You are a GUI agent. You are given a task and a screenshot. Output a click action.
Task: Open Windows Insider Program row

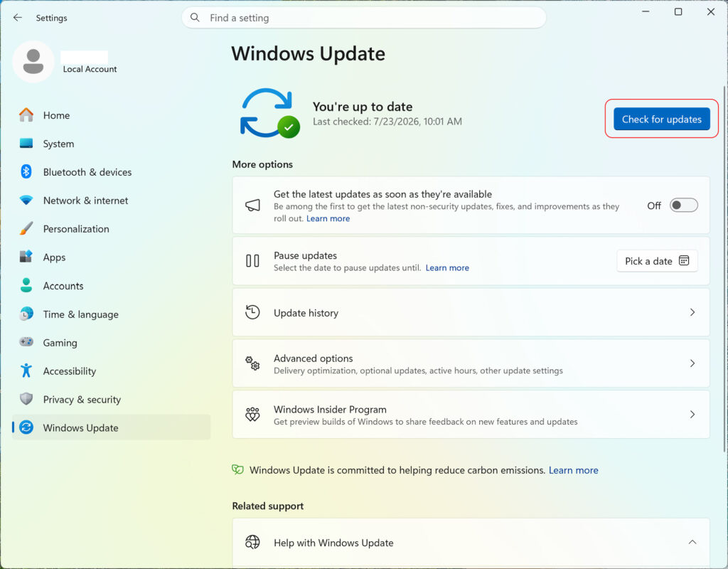471,415
